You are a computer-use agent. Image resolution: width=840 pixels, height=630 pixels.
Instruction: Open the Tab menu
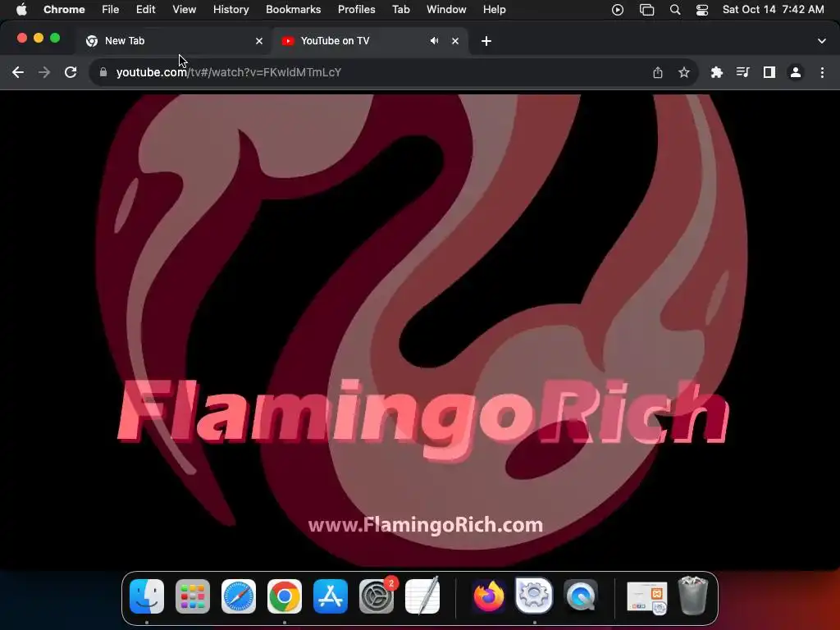pos(400,10)
